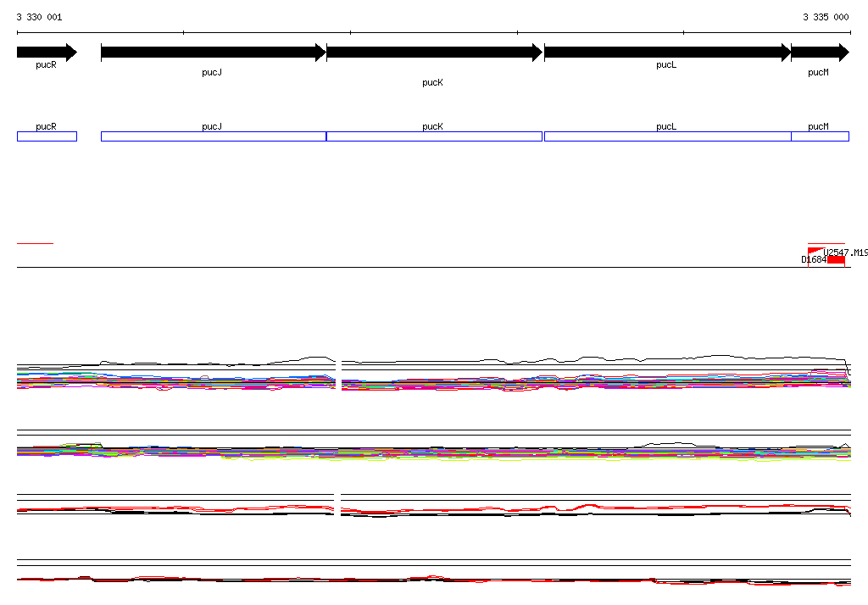
Task: Click the D1684 feature label
Action: tap(814, 259)
